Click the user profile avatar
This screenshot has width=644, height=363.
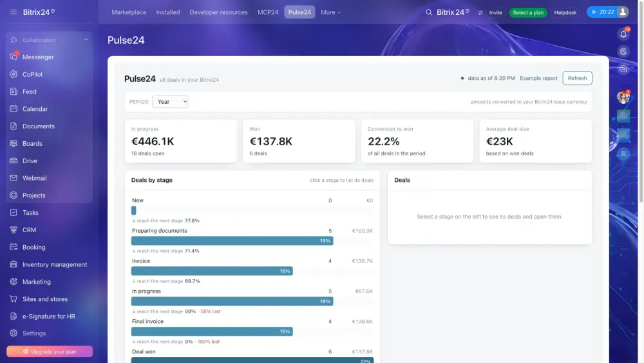pos(623,12)
